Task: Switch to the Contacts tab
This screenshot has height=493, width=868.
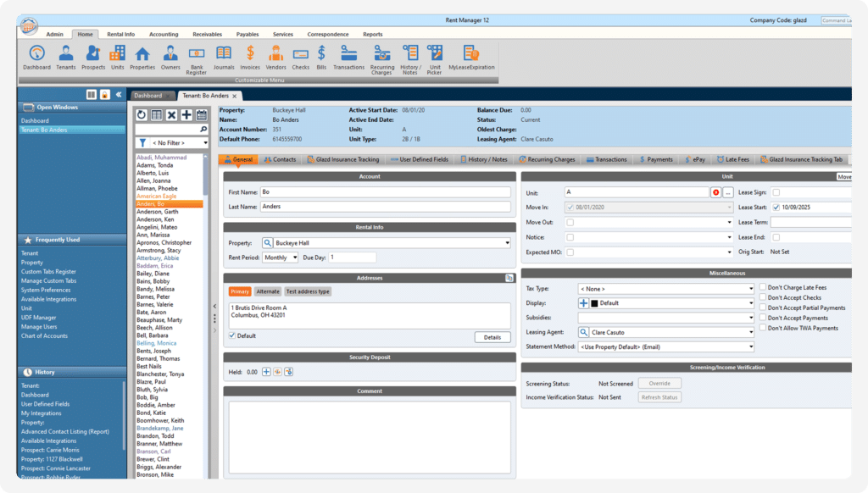Action: tap(280, 159)
